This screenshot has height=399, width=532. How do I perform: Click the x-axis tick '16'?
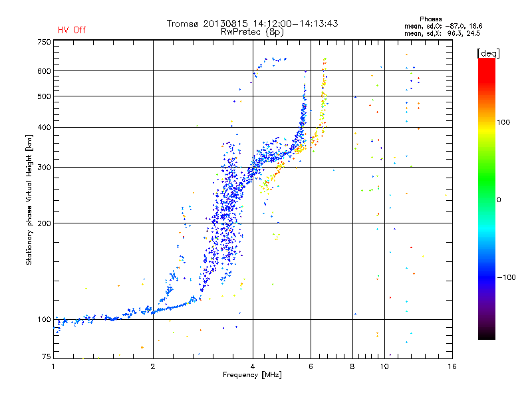click(x=452, y=366)
